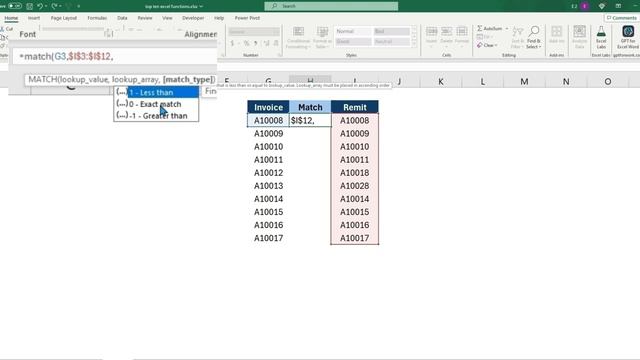Viewport: 640px width, 360px height.
Task: Click Invoice cell A10012
Action: click(269, 173)
